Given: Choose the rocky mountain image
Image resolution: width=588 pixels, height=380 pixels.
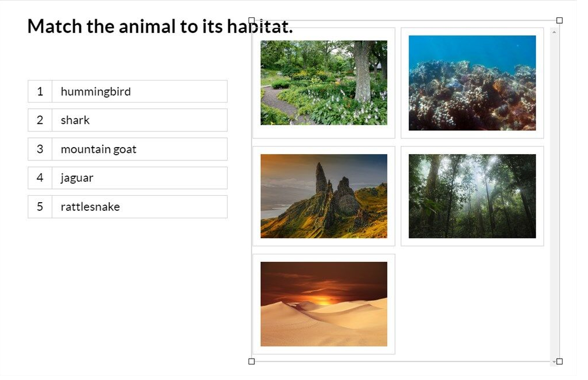Looking at the screenshot, I should pos(324,196).
